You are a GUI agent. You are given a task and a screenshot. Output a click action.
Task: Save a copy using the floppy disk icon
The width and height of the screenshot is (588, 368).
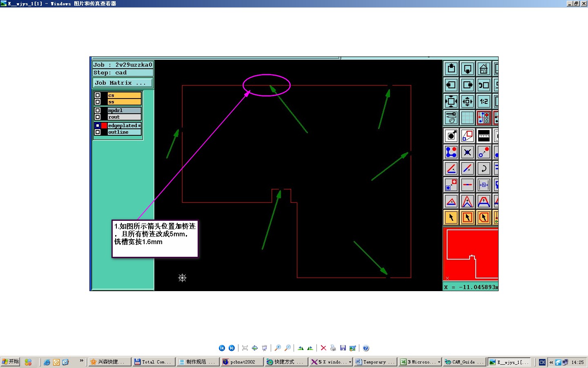pyautogui.click(x=343, y=348)
